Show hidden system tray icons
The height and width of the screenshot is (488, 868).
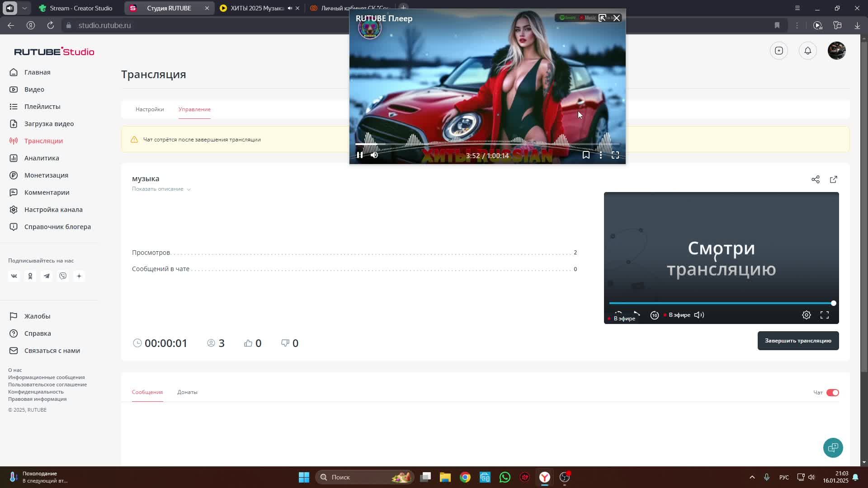752,477
